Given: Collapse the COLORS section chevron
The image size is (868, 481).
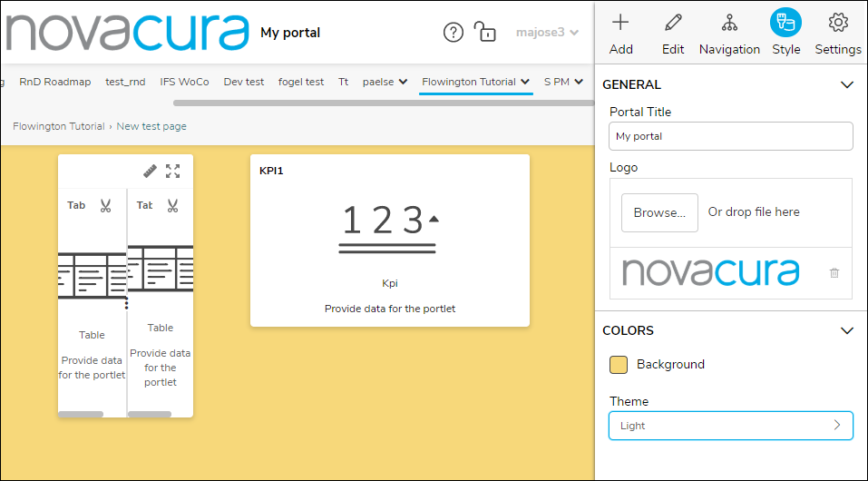Looking at the screenshot, I should 847,331.
